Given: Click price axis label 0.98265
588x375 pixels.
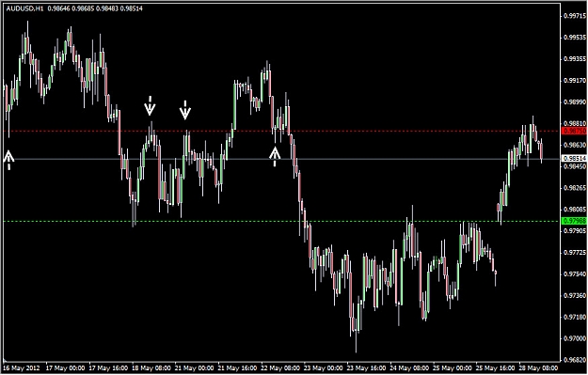Looking at the screenshot, I should pyautogui.click(x=576, y=188).
